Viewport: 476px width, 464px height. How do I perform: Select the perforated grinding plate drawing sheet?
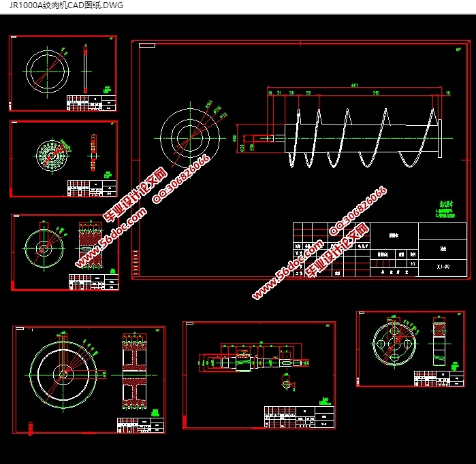(x=63, y=159)
